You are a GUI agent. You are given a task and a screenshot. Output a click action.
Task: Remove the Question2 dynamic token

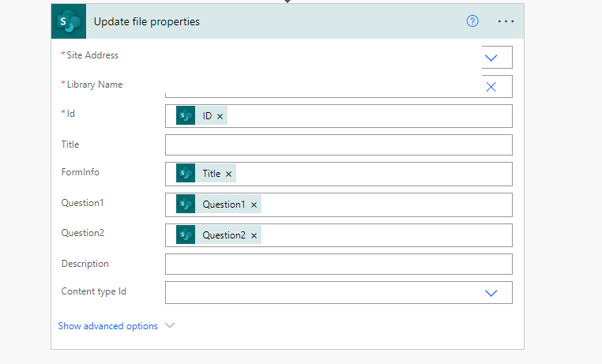(254, 235)
